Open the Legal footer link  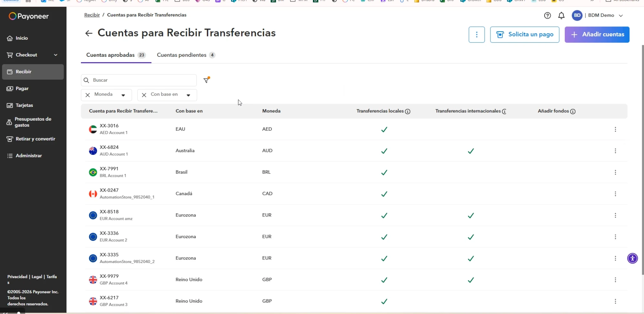(37, 277)
